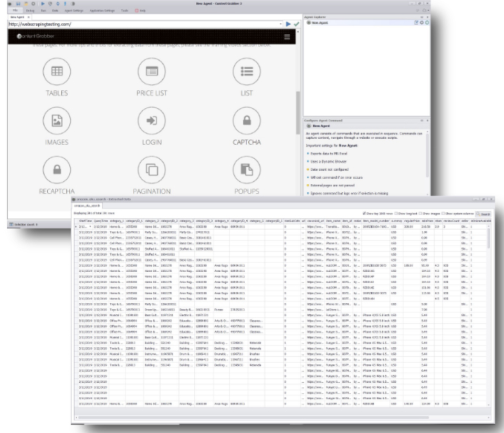Click the gear icon in Agent Explorer panel

pyautogui.click(x=422, y=22)
